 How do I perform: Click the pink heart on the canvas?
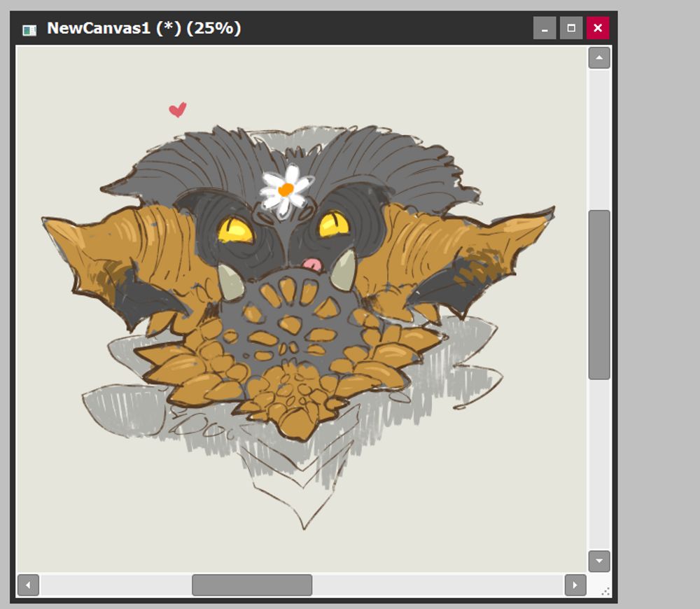[x=178, y=109]
